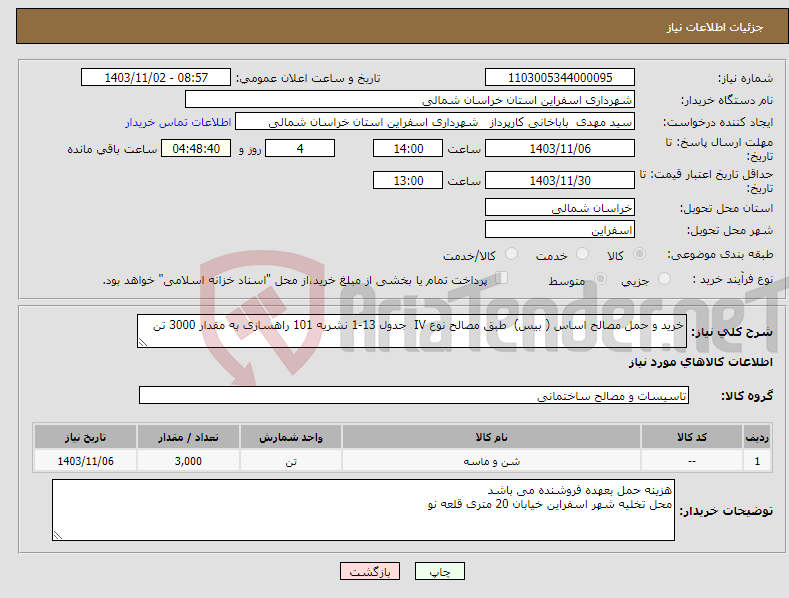
Task: Click the requester field سید مهدی باباخانی
Action: [435, 122]
